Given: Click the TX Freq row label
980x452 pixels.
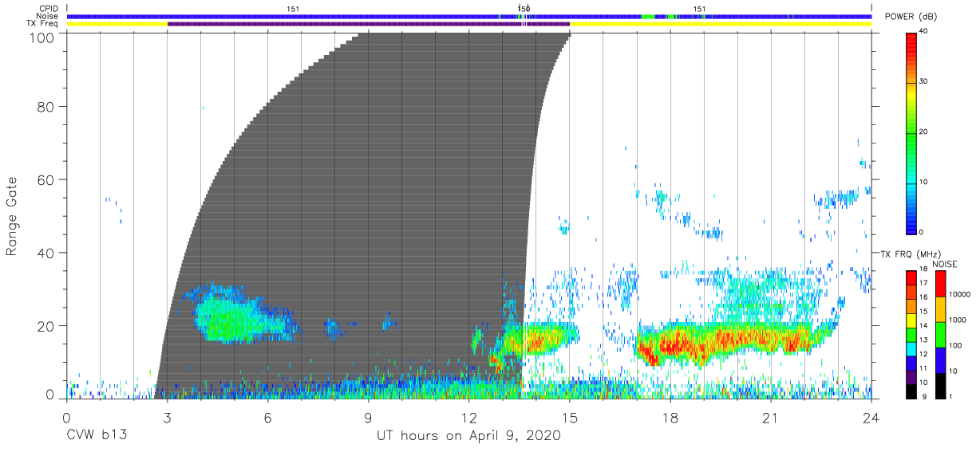Looking at the screenshot, I should click(x=43, y=24).
